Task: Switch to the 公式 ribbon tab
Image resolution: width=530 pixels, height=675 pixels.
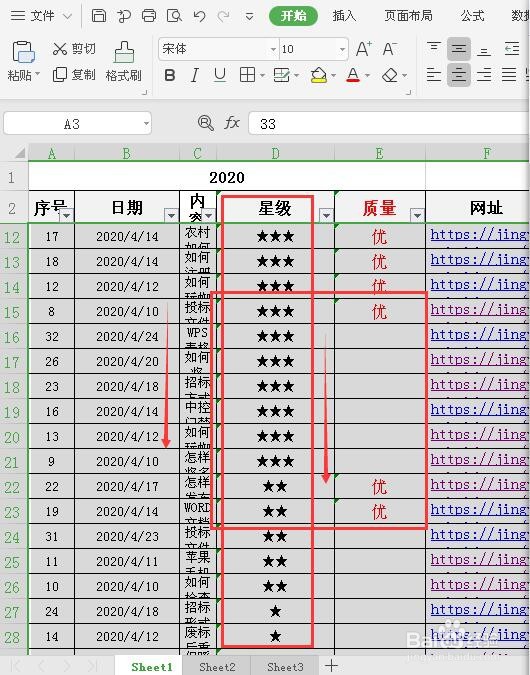Action: point(472,16)
